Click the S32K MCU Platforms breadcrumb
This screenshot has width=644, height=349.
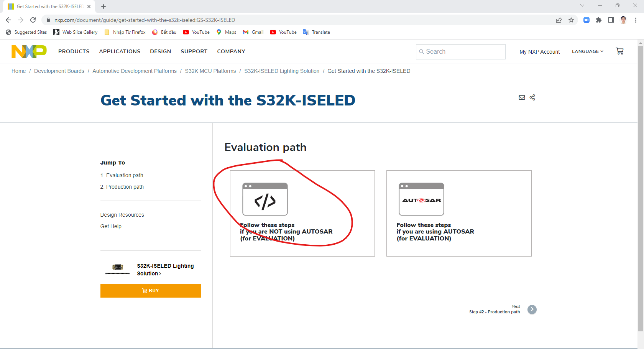[x=210, y=71]
